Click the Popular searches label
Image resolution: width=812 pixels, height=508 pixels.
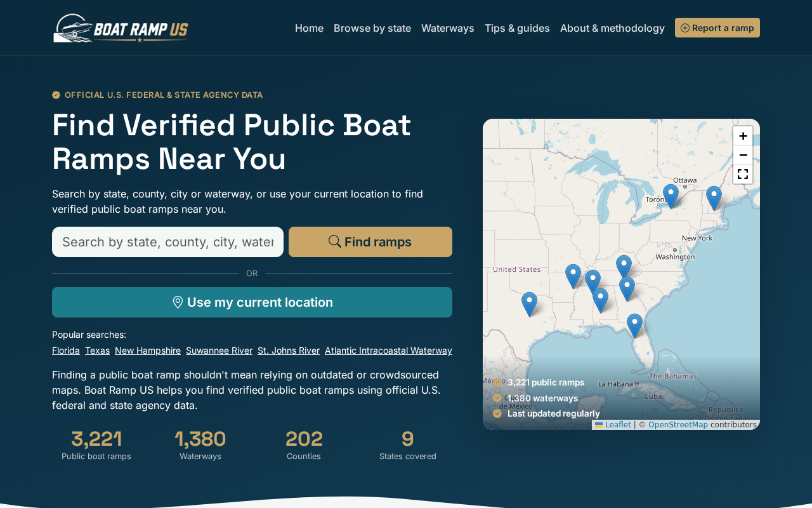[89, 335]
